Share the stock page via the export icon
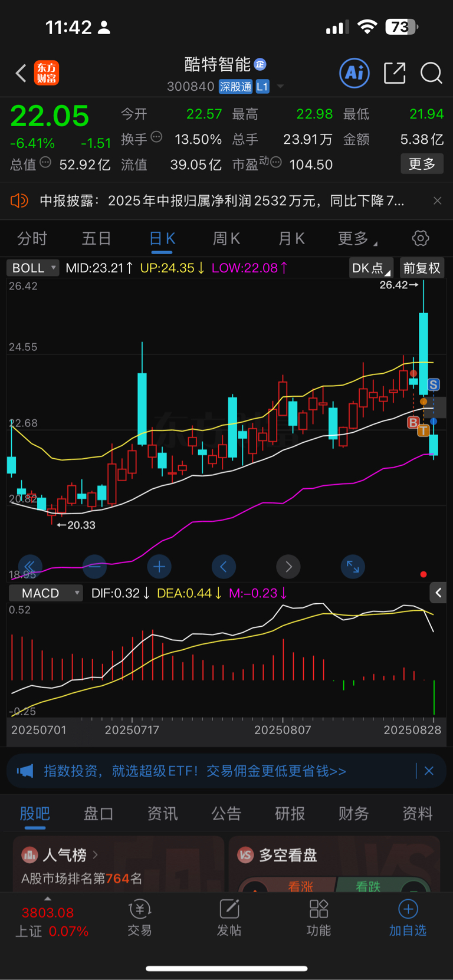This screenshot has width=453, height=980. coord(395,73)
